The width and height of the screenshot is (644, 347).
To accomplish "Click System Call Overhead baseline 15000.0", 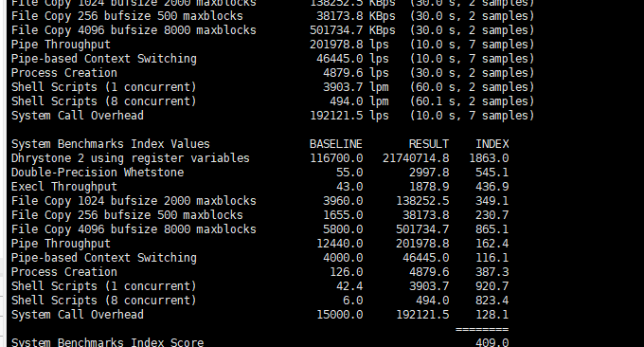I will point(339,315).
